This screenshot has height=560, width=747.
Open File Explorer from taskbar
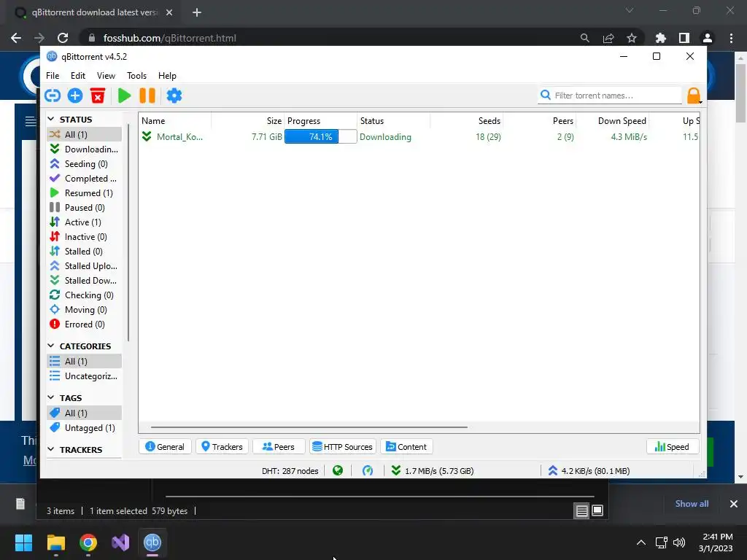55,542
